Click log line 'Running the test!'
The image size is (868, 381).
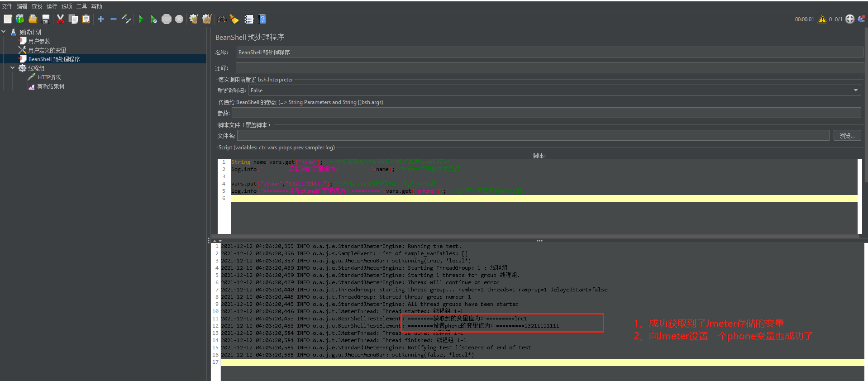tap(341, 247)
